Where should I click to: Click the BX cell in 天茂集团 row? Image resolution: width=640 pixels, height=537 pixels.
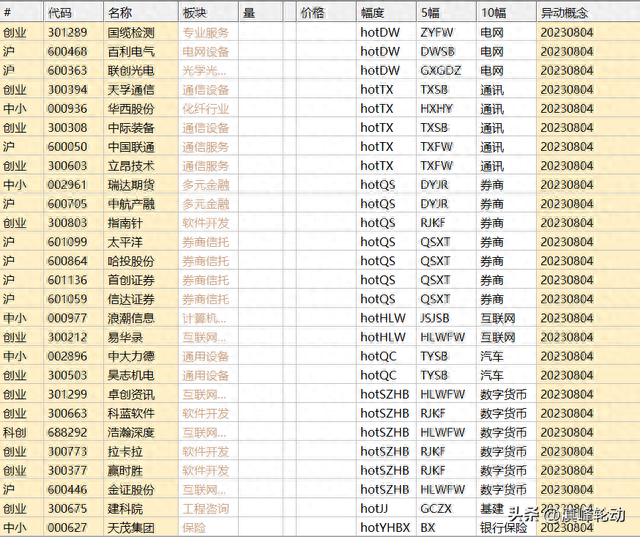click(428, 528)
